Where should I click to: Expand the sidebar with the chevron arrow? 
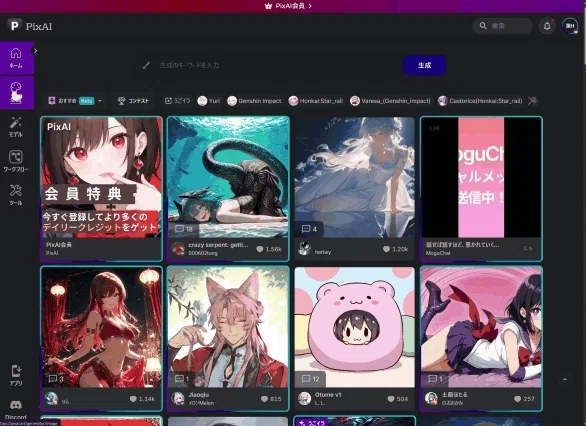click(36, 50)
